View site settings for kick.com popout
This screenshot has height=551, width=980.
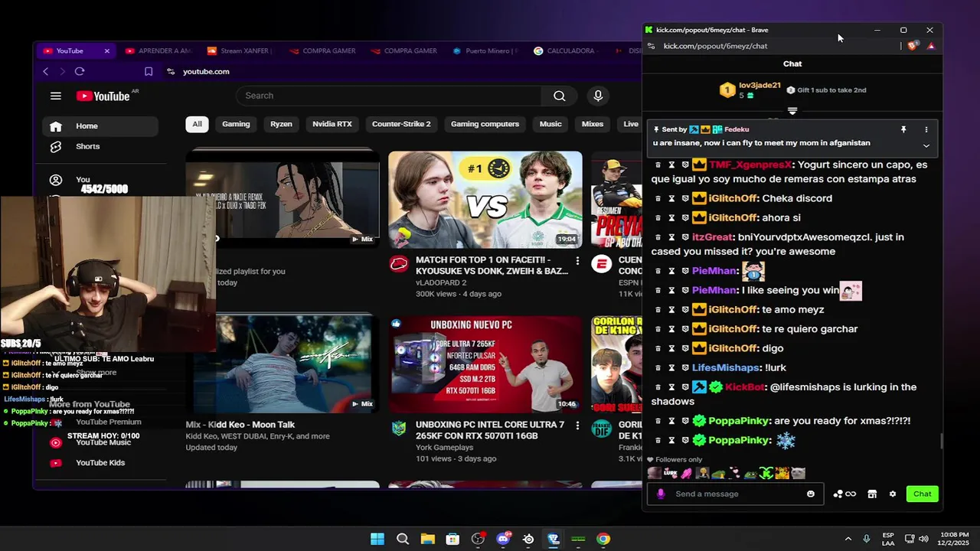tap(651, 46)
